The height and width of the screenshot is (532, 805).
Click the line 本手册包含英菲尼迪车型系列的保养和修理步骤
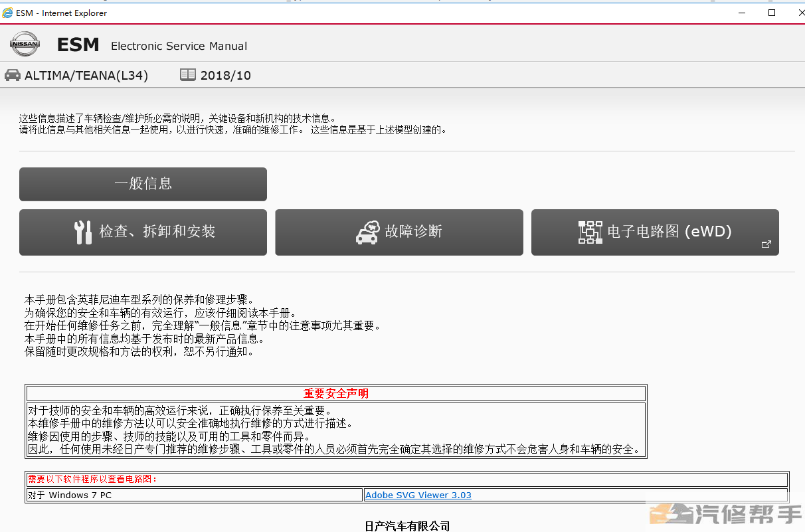pos(139,300)
